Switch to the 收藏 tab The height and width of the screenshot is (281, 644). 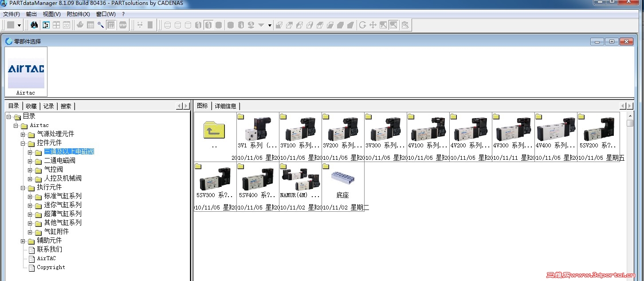[x=31, y=106]
